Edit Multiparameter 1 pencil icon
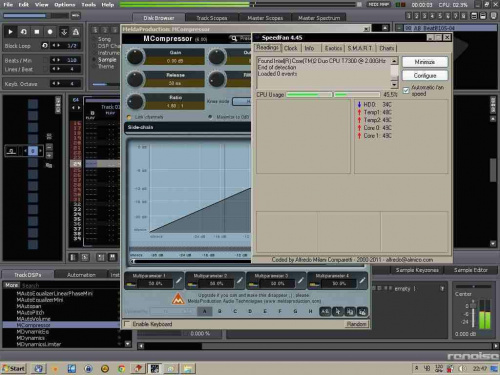This screenshot has height=375, width=500. point(178,281)
